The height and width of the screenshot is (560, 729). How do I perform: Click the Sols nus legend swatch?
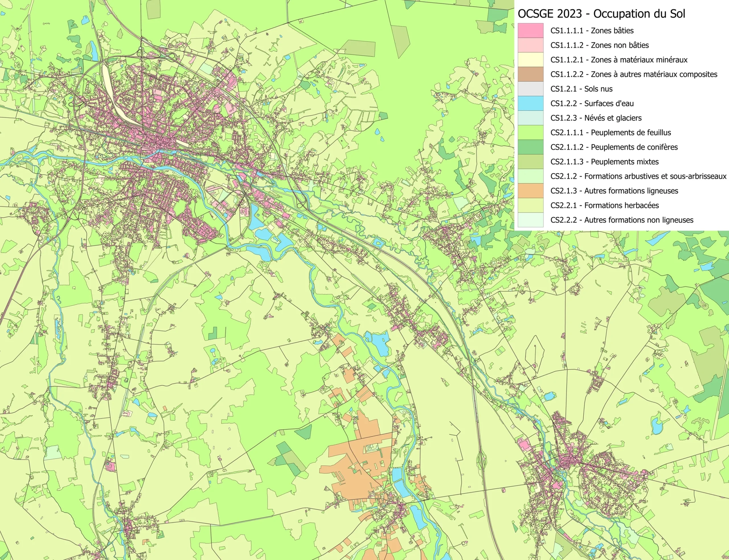pos(531,89)
